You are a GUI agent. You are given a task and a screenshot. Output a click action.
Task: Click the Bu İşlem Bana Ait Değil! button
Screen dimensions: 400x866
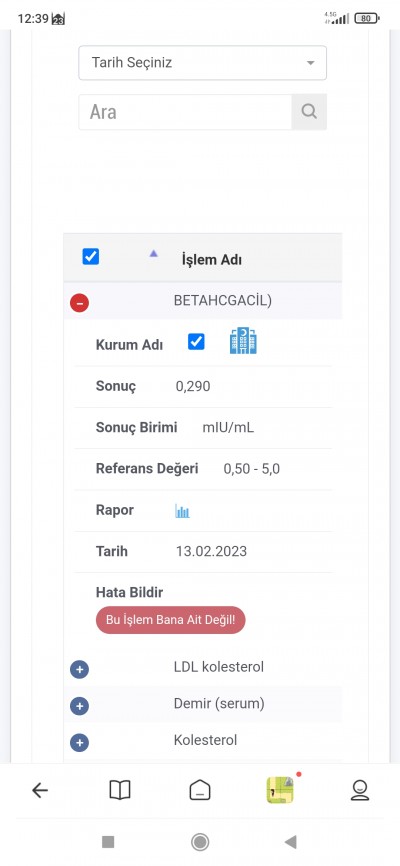171,620
